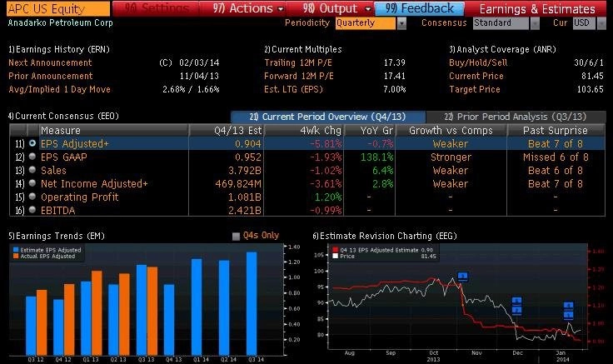Select the Net Income Adjusted+ radio button

pos(32,183)
